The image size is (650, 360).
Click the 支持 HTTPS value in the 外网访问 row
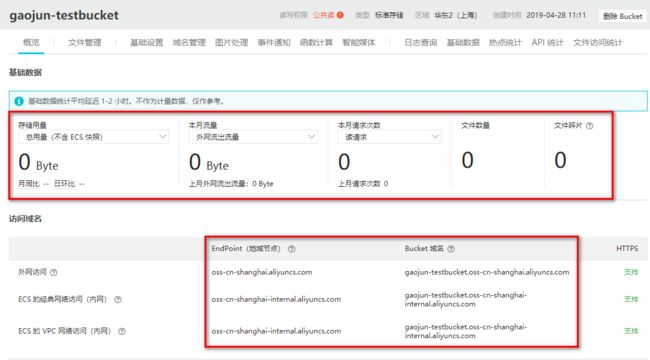coord(631,272)
